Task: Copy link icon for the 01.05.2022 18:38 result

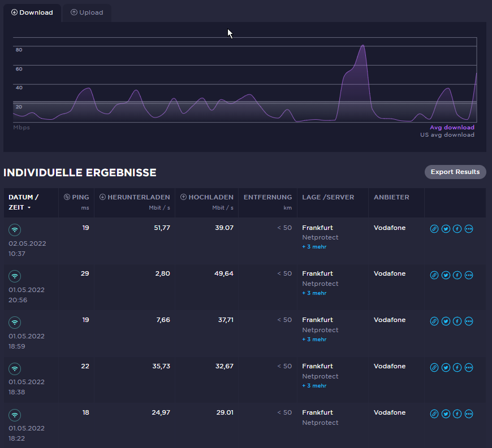Action: click(434, 368)
